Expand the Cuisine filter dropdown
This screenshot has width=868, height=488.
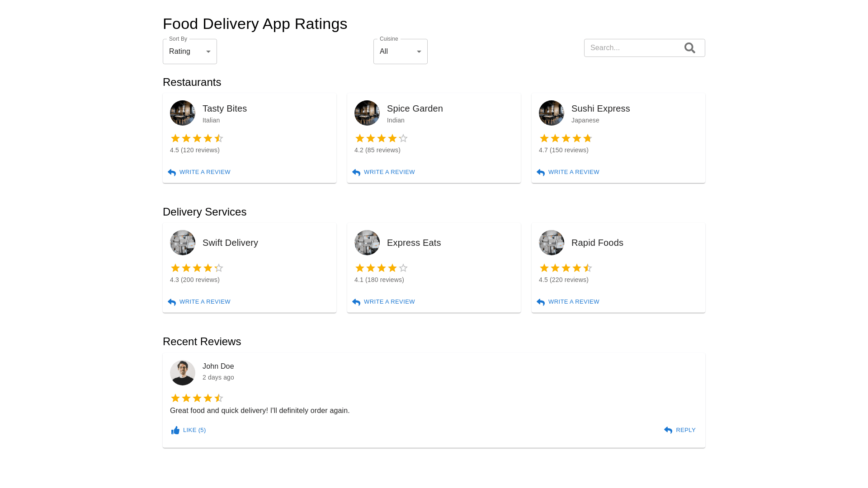400,52
